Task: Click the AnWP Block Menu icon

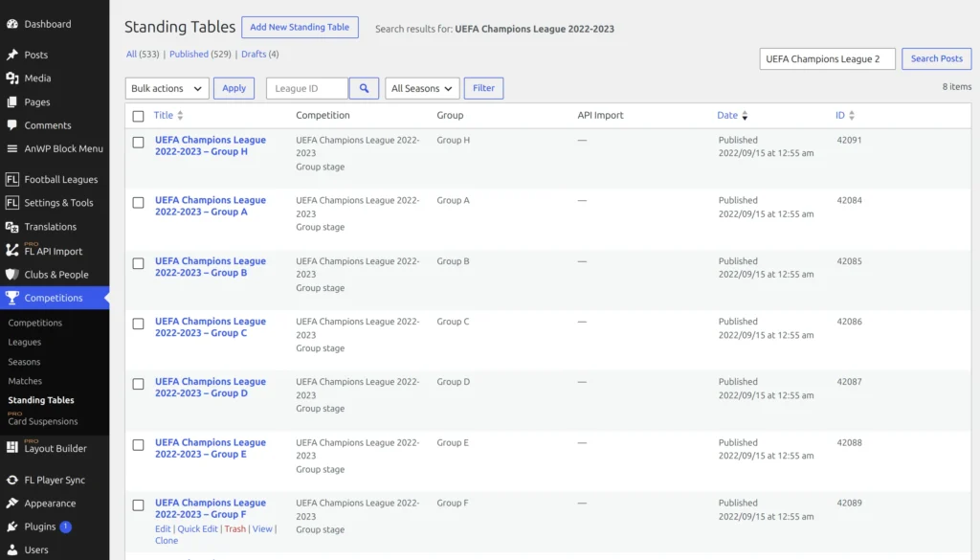Action: pyautogui.click(x=11, y=148)
